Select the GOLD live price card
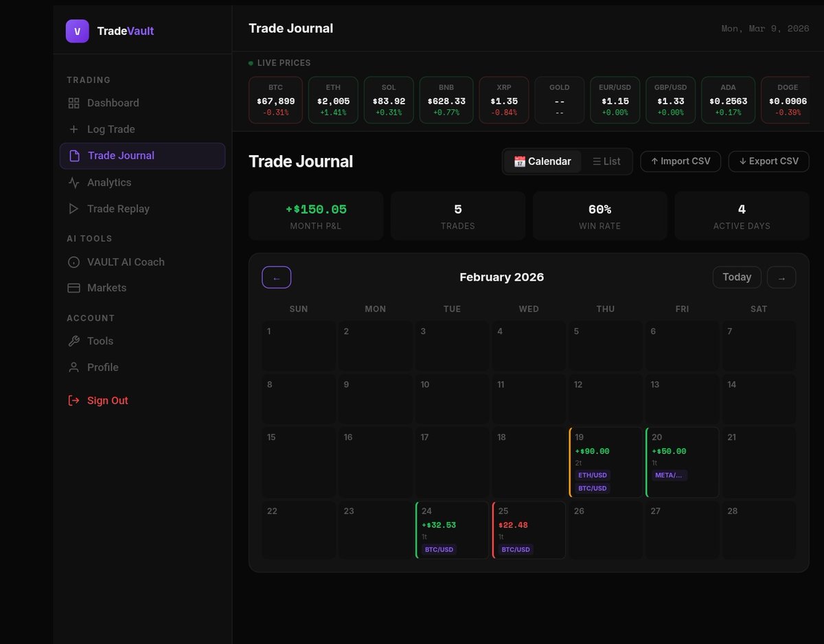This screenshot has height=644, width=824. [560, 100]
